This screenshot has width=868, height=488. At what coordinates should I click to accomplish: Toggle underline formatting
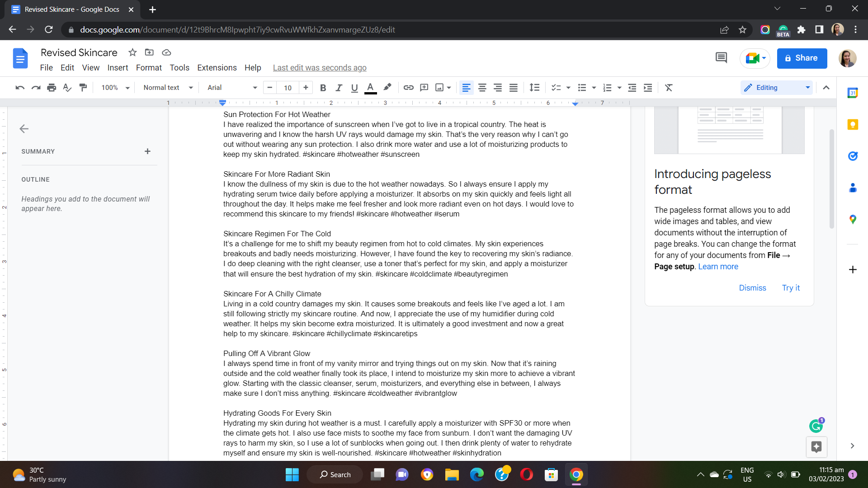pos(354,88)
